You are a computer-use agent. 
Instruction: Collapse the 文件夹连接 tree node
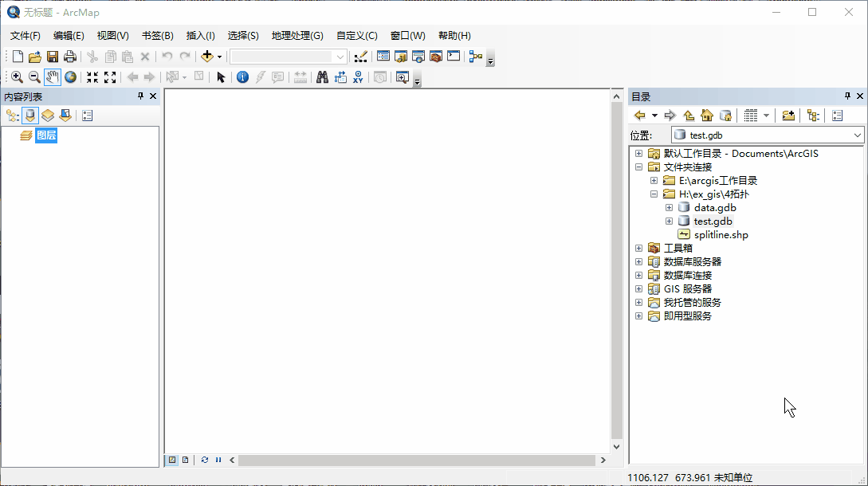[638, 167]
